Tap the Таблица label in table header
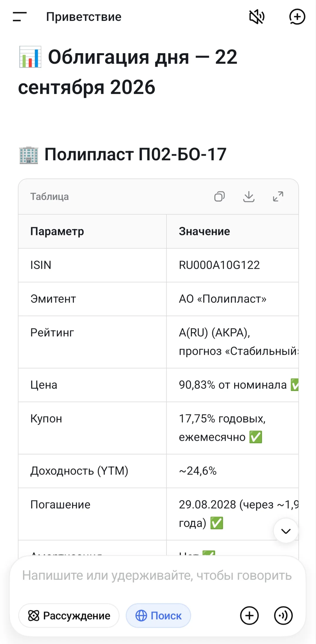 50,196
